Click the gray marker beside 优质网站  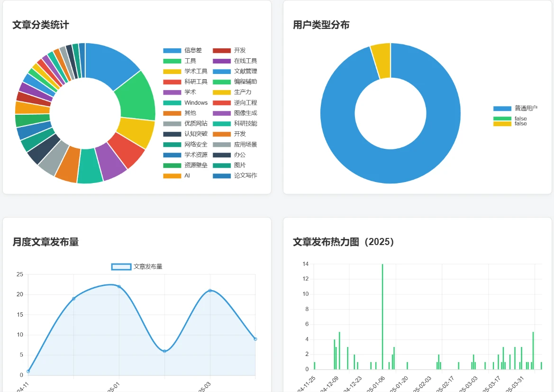point(172,123)
